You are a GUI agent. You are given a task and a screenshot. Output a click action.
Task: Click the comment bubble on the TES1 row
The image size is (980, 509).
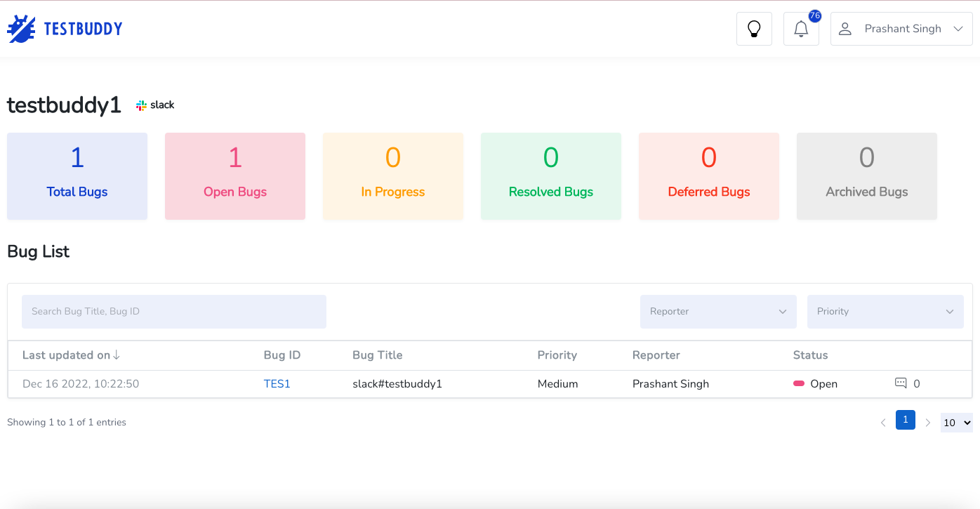(x=900, y=383)
